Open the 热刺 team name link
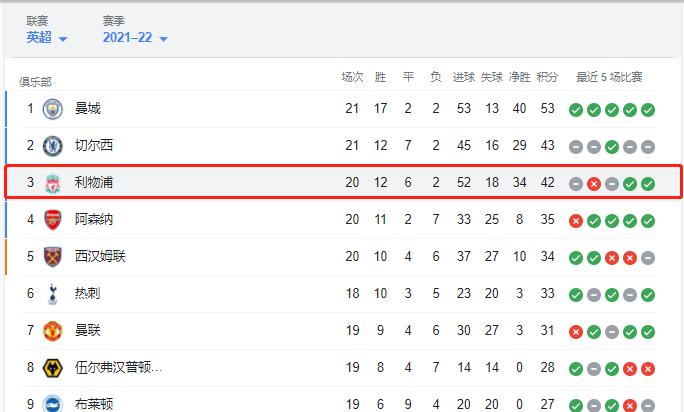 [87, 293]
